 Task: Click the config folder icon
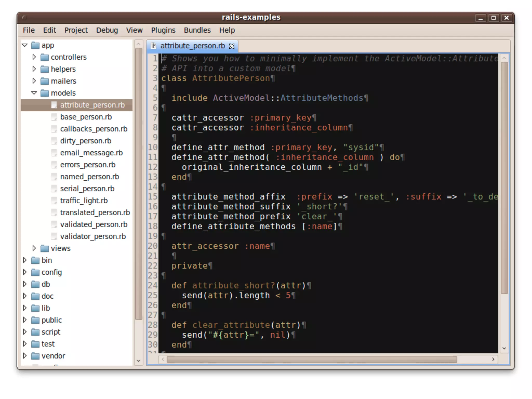coord(35,272)
